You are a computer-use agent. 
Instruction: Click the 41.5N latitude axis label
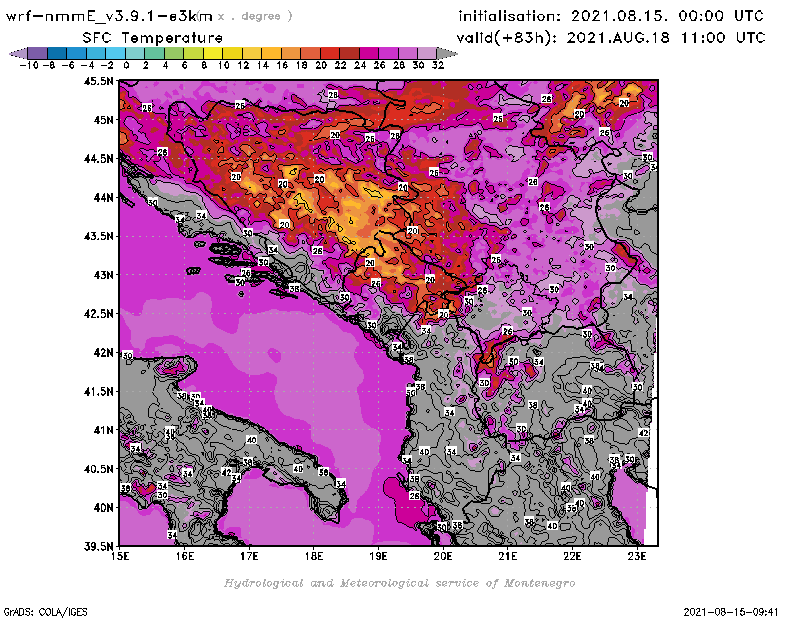click(x=98, y=391)
